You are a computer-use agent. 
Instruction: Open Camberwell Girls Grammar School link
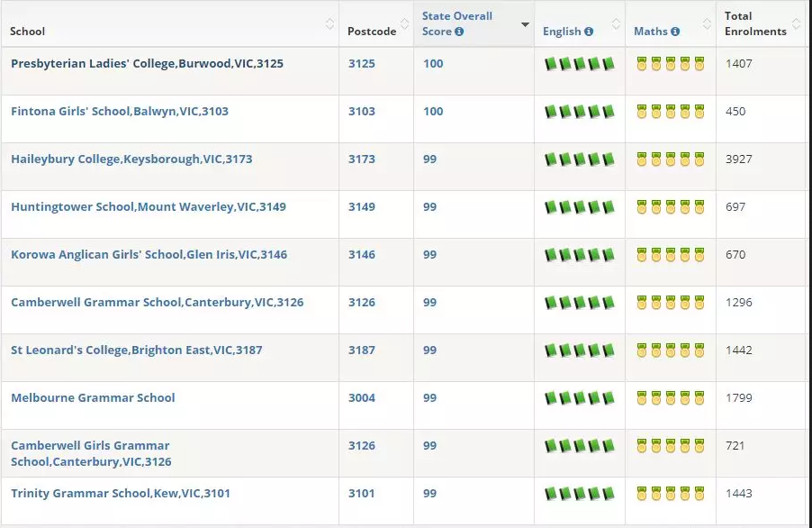[x=91, y=453]
